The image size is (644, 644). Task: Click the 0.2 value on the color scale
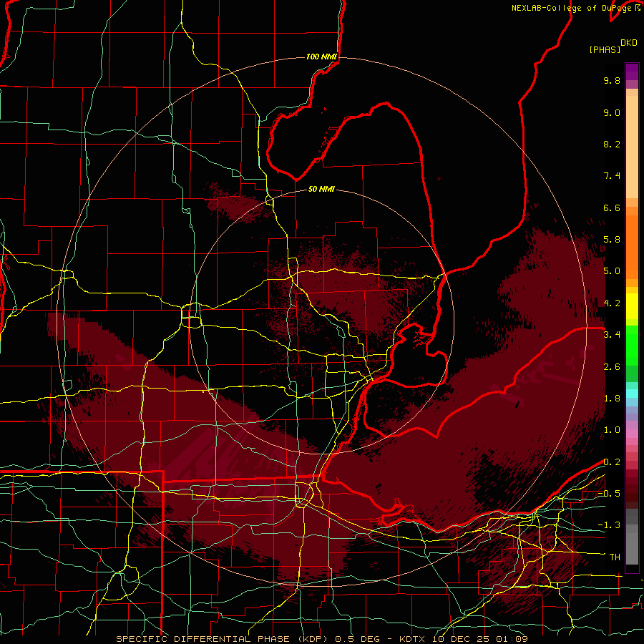click(x=612, y=462)
